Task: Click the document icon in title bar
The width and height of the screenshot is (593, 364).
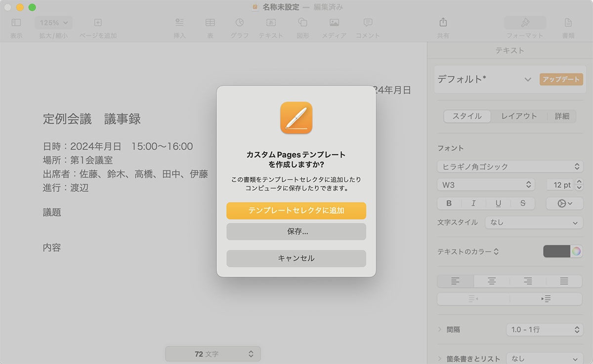Action: click(255, 7)
